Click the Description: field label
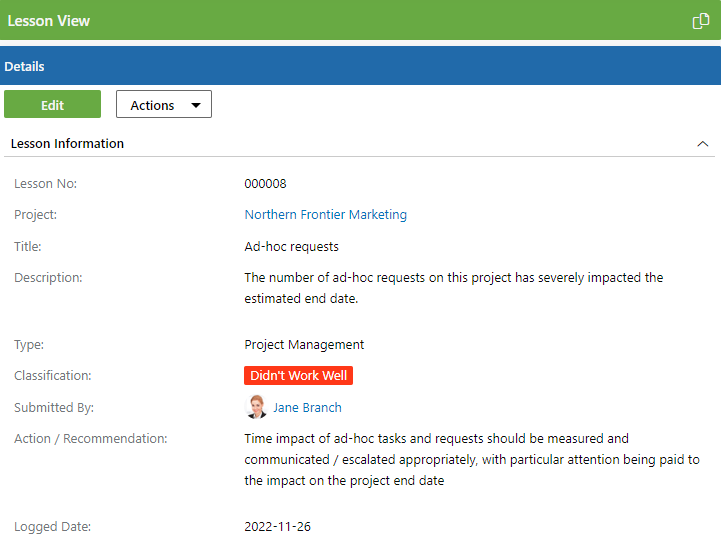The width and height of the screenshot is (721, 536). [x=48, y=278]
